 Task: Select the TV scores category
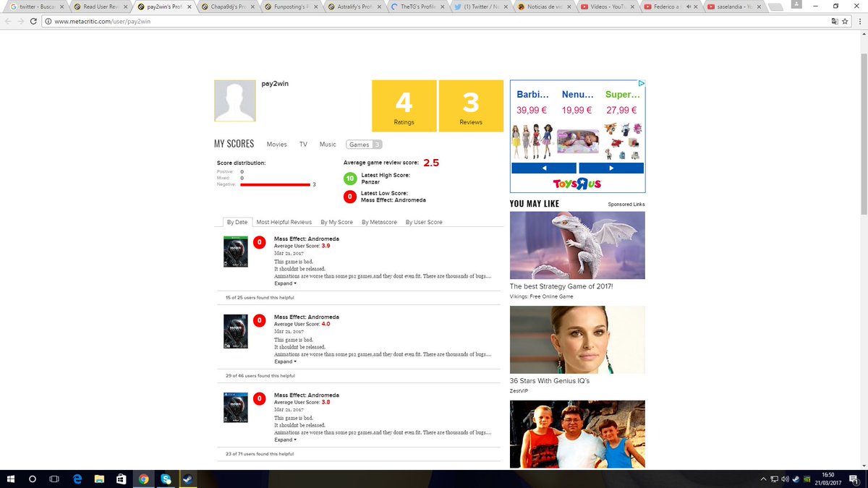pos(304,145)
